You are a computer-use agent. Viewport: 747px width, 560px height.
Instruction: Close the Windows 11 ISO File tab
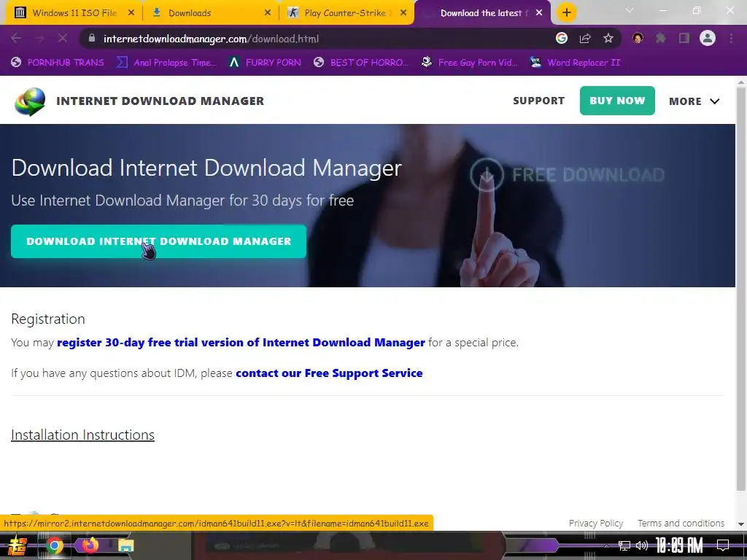coord(131,13)
